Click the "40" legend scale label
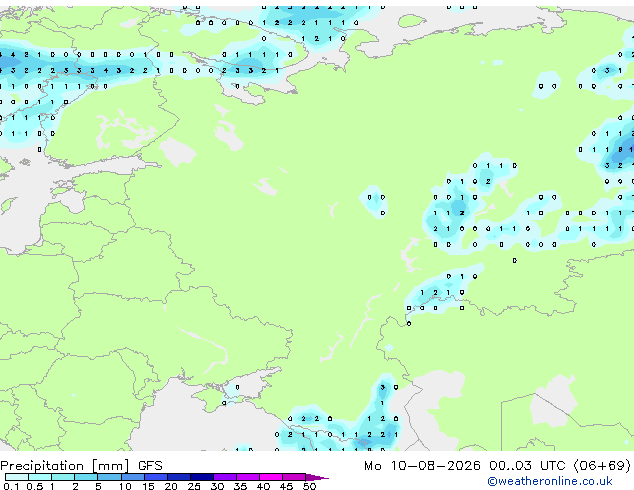634x490 pixels. click(263, 486)
